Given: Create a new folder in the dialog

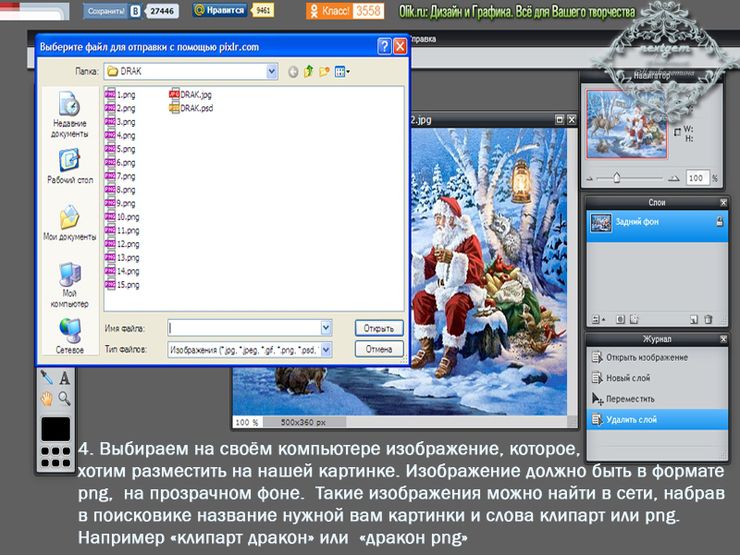Looking at the screenshot, I should tap(324, 72).
